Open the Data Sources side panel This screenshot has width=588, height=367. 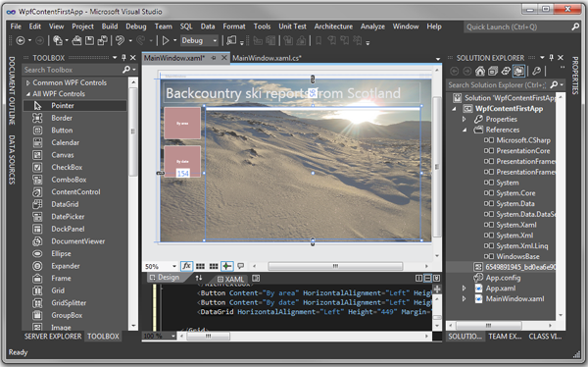point(12,160)
